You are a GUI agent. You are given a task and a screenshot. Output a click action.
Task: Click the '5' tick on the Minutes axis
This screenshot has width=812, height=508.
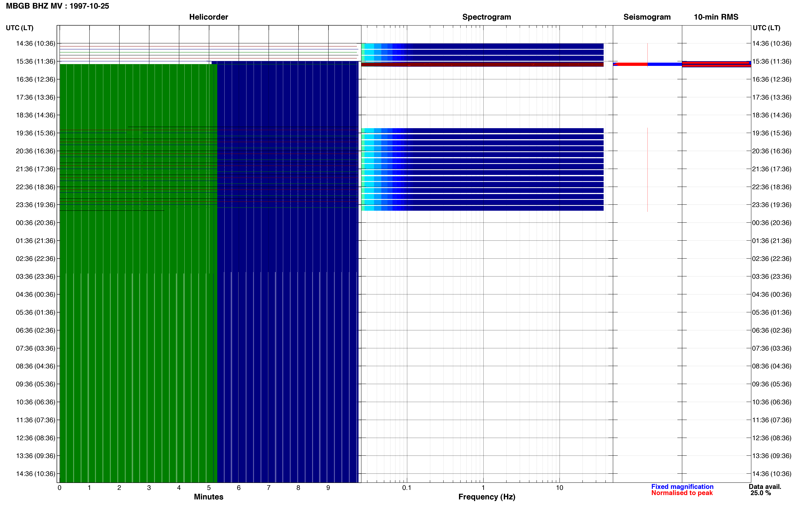[209, 487]
